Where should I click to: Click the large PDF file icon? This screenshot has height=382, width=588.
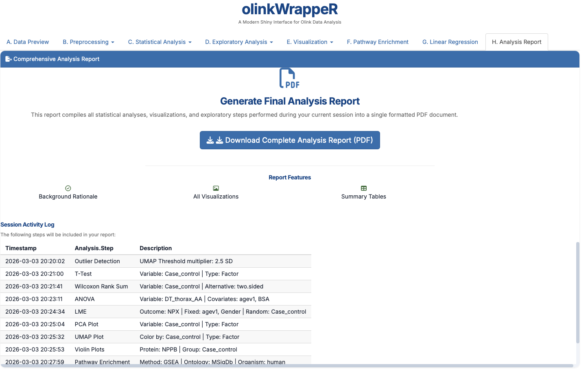[x=289, y=78]
